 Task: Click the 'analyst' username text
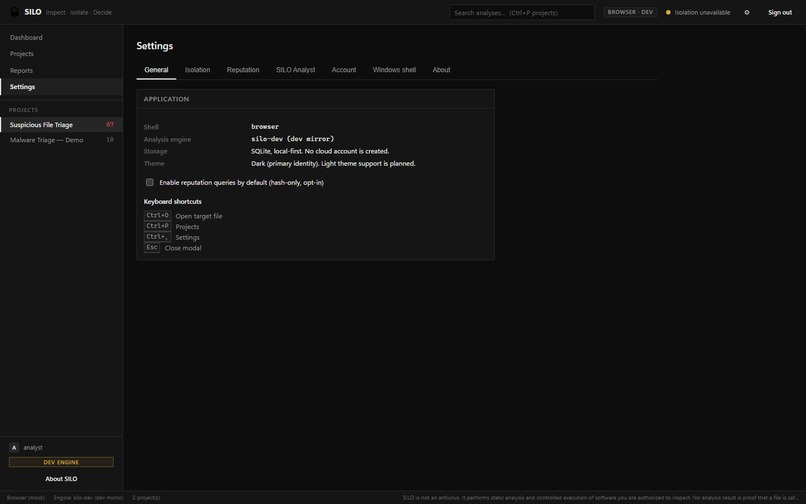(x=33, y=447)
